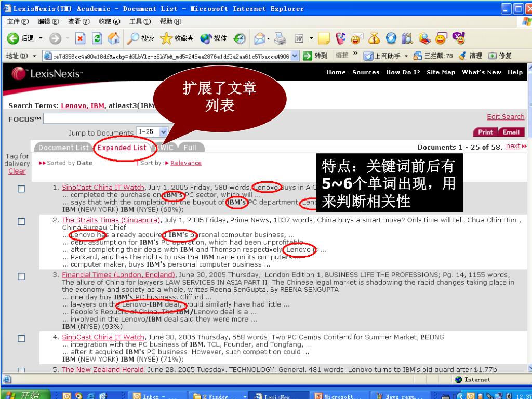Open the Back button history dropdown arrow
Image resolution: width=532 pixels, height=399 pixels.
click(x=41, y=38)
